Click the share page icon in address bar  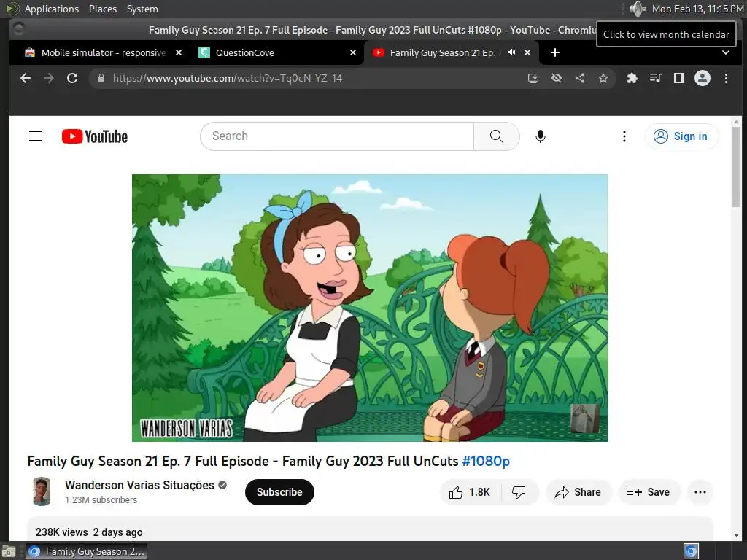(x=580, y=78)
